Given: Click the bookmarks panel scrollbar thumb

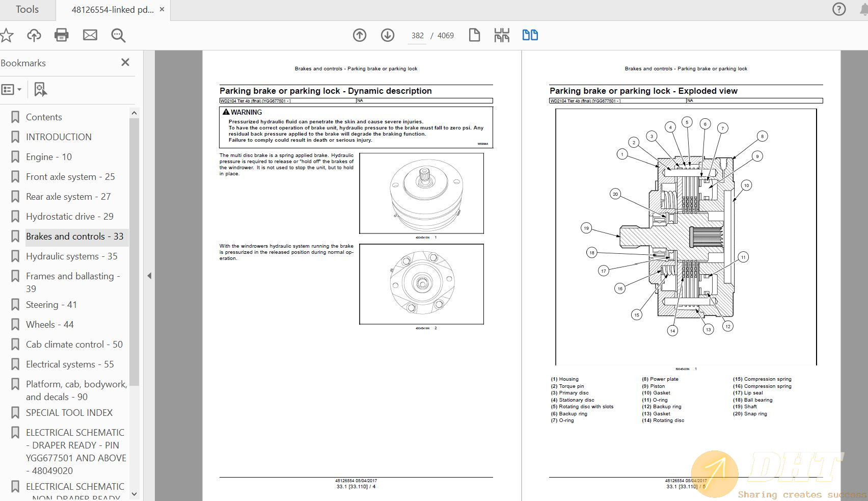Looking at the screenshot, I should [x=134, y=252].
